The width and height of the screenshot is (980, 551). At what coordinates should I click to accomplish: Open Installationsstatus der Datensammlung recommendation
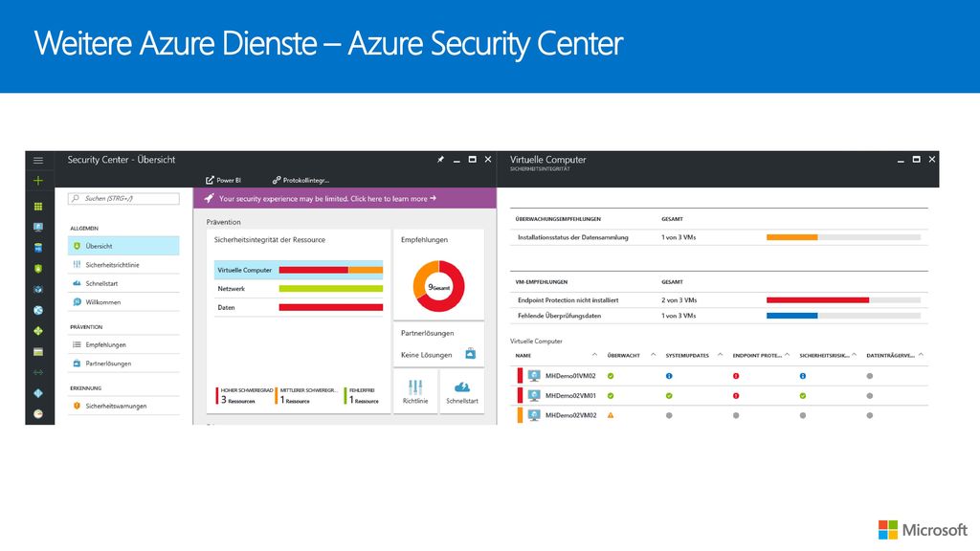[719, 237]
